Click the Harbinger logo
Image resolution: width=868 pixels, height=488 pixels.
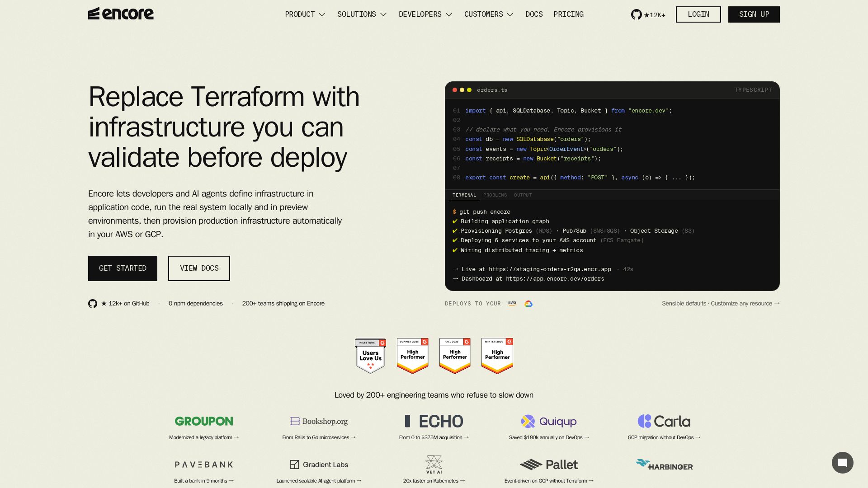coord(664,465)
